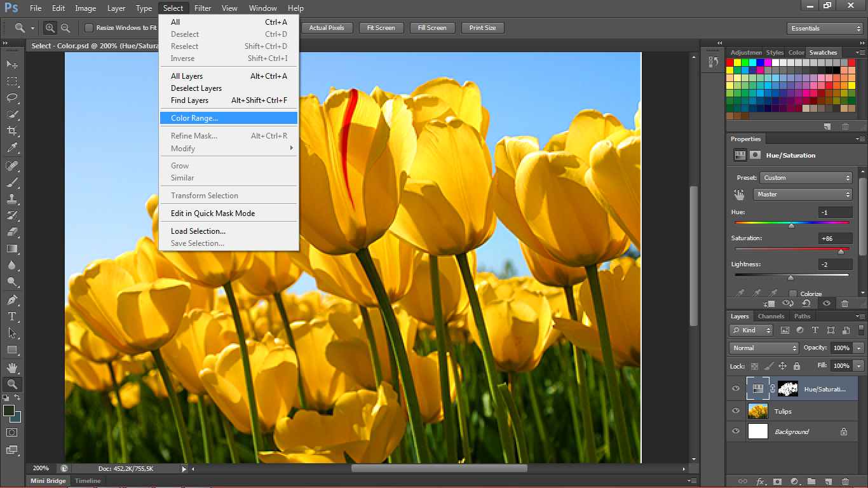Clip adjustment to layer icon in Properties
Screen dimensions: 868x488
pos(770,304)
